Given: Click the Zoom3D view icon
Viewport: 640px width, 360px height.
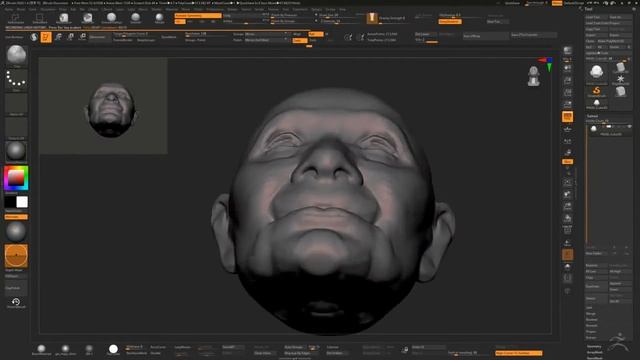Looking at the screenshot, I should coord(567,207).
